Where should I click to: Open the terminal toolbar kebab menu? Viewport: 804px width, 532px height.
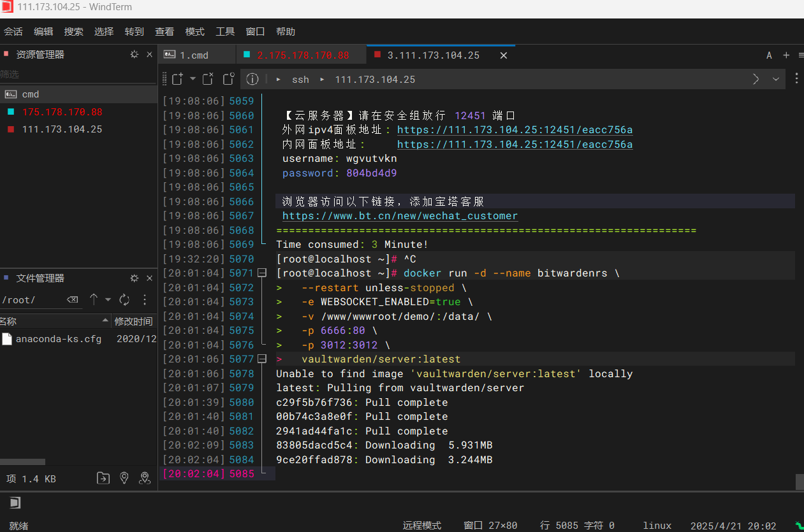(796, 79)
